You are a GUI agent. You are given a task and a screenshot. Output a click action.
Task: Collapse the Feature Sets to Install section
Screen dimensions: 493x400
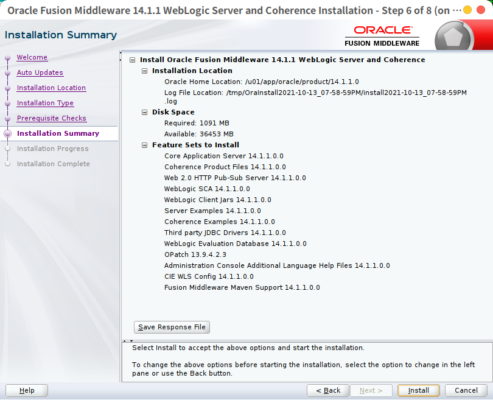click(144, 145)
